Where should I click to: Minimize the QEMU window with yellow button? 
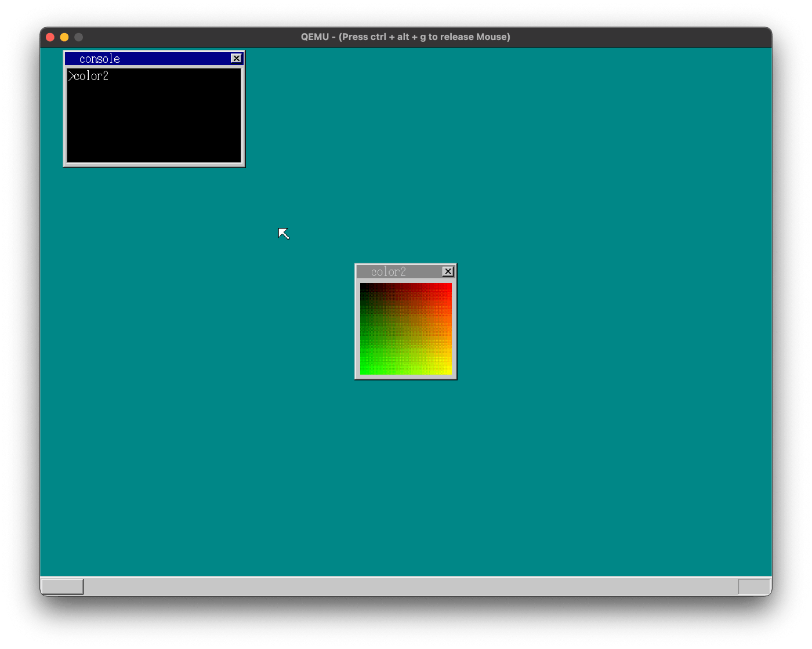pyautogui.click(x=64, y=37)
